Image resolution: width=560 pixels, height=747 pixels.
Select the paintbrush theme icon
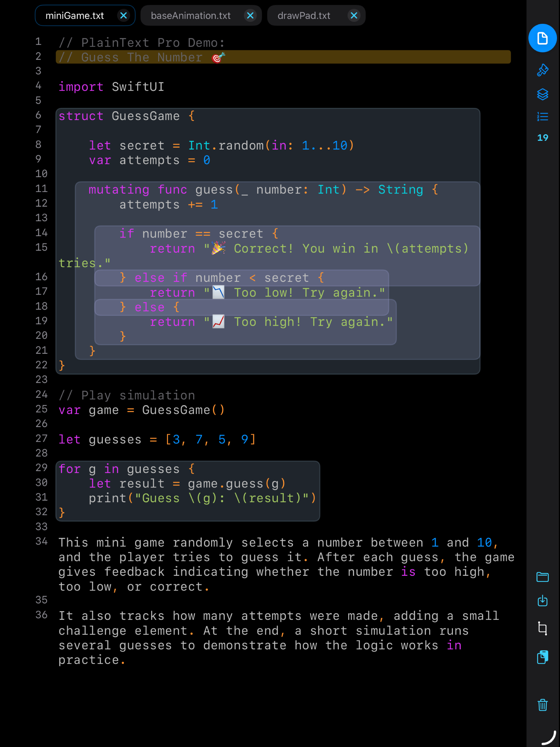point(542,70)
